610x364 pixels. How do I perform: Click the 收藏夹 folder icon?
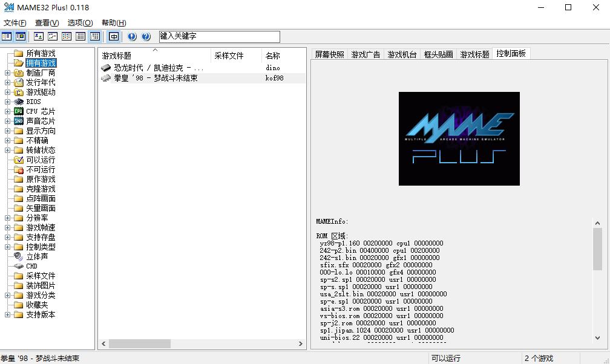(19, 305)
